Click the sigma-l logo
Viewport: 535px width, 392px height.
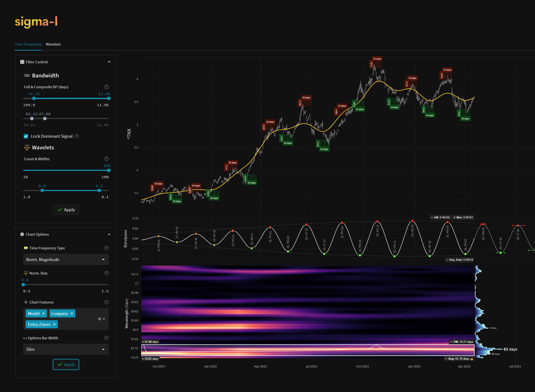pyautogui.click(x=36, y=22)
